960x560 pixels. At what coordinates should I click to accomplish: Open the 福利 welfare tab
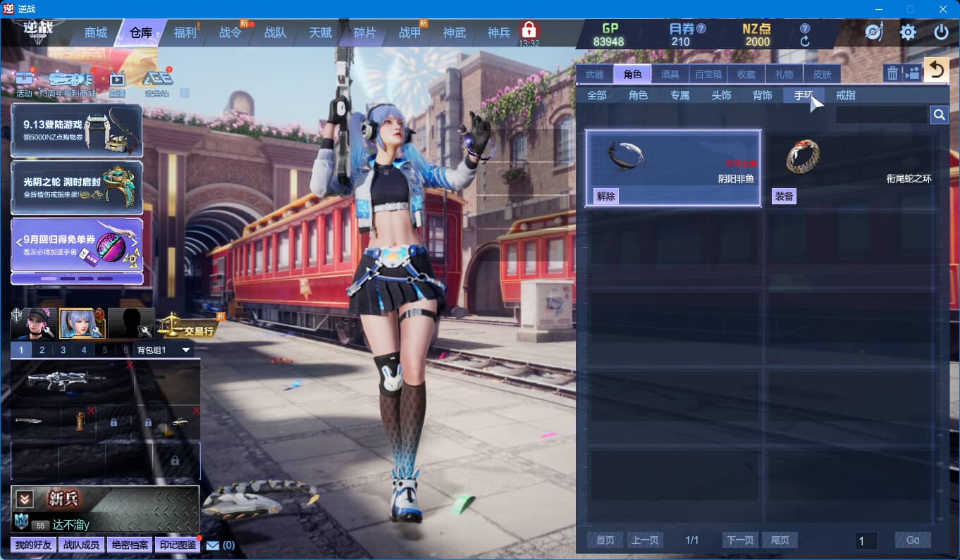[x=185, y=32]
